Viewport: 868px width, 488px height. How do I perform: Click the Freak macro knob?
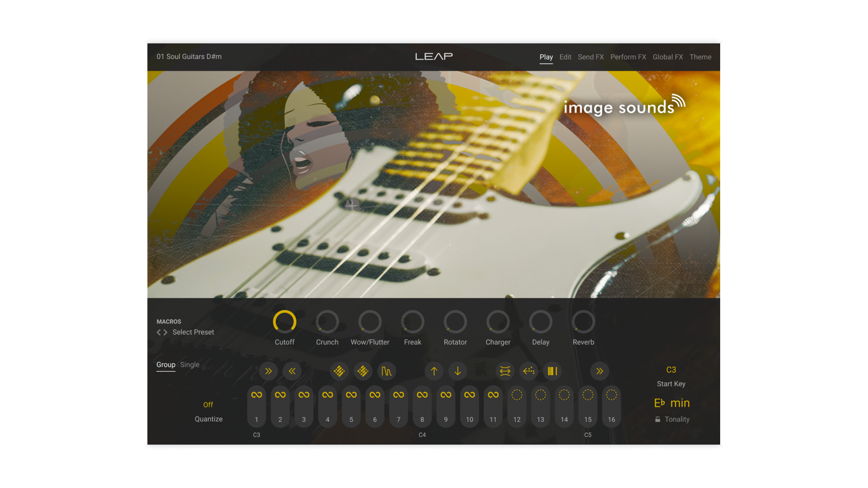coord(413,322)
